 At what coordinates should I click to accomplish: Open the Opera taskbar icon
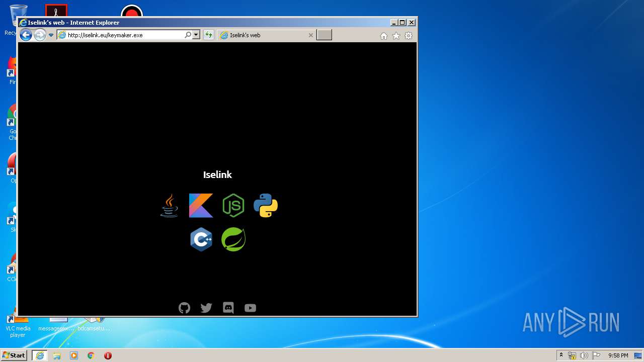[x=108, y=355]
